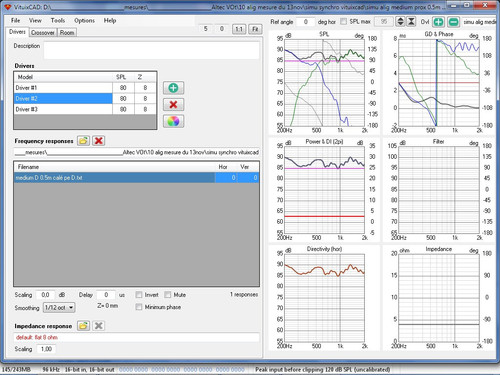Click the 96 kHz status bar entry
Screen dimensions: 500x375
[51, 369]
